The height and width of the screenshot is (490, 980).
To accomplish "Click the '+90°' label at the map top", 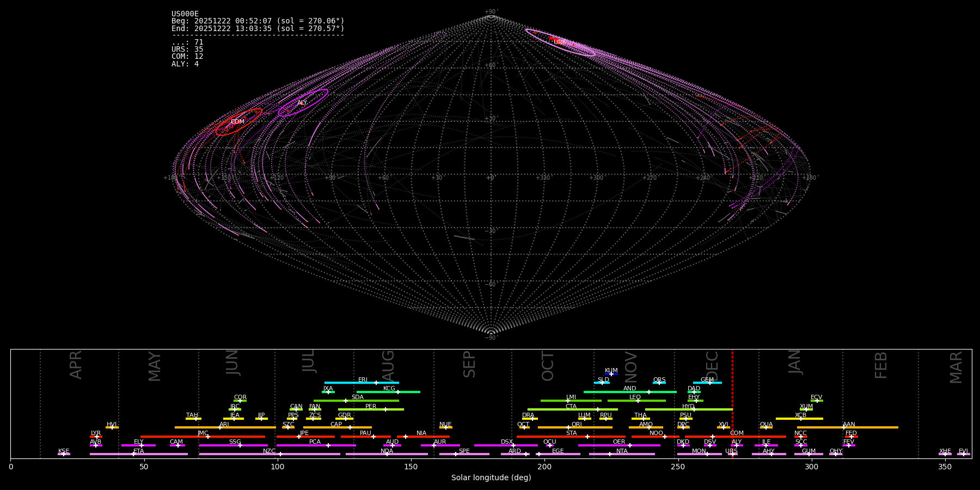I will pos(491,12).
